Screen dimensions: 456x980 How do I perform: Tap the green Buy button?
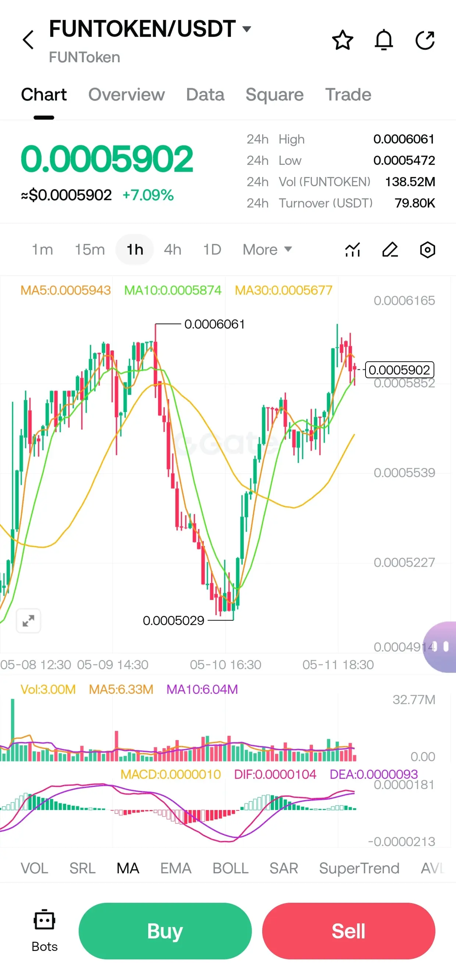165,931
